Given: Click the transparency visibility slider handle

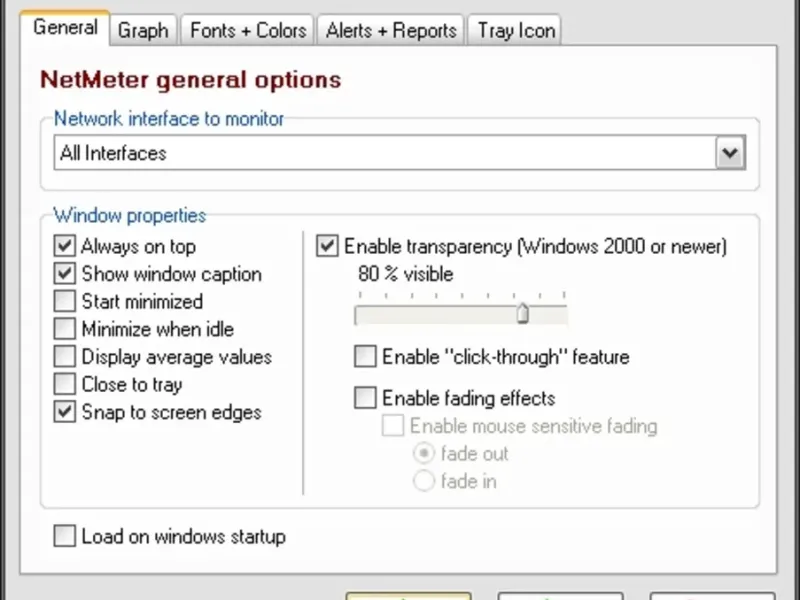Looking at the screenshot, I should (x=522, y=315).
